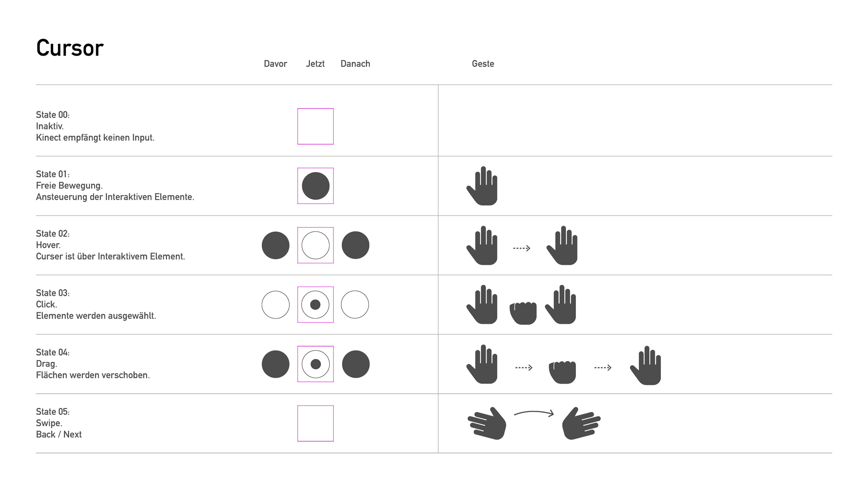The image size is (868, 488).
Task: Select left swipe hand icon in State 05
Action: pos(487,423)
